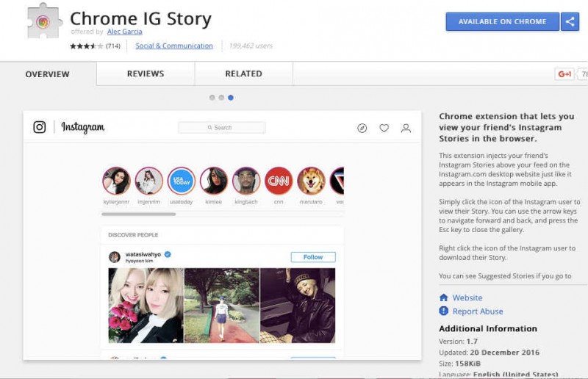Image resolution: width=588 pixels, height=379 pixels.
Task: Click the Chrome IG Story puzzle icon
Action: click(44, 21)
